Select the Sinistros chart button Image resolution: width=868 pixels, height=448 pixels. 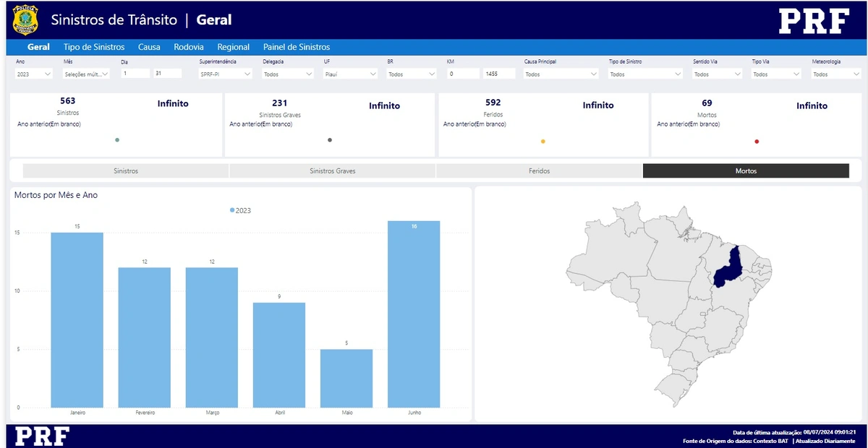pos(126,171)
